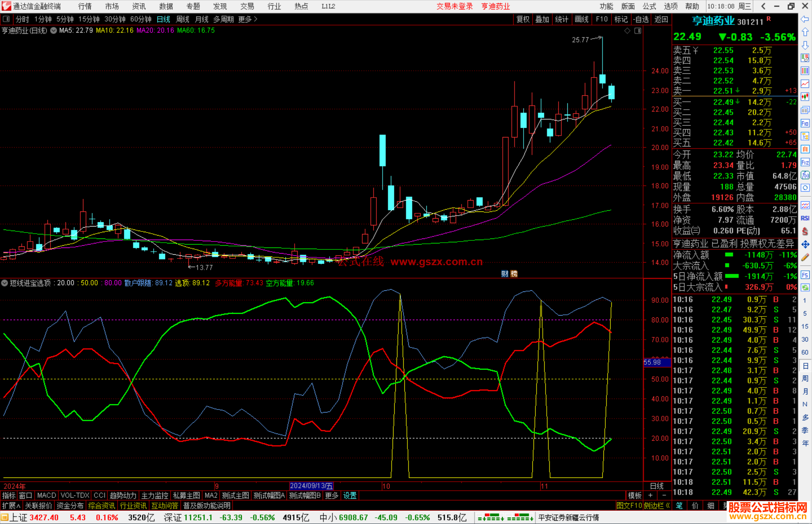Click the blue 55.98 value marker

[x=657, y=362]
